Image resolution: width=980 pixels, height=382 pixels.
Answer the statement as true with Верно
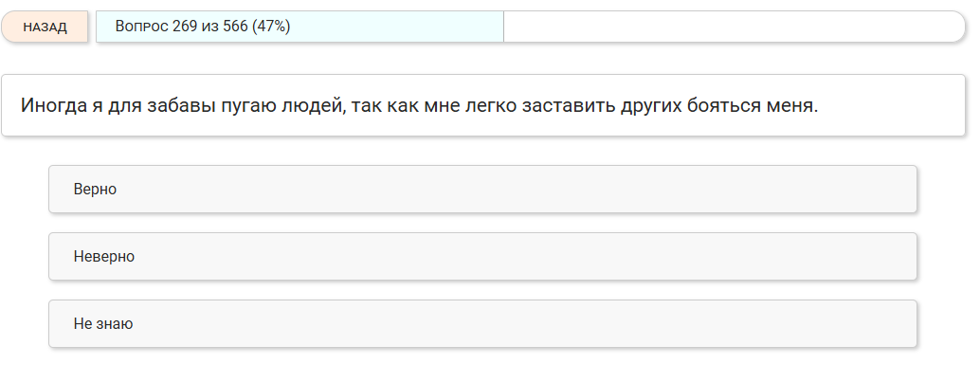click(482, 190)
